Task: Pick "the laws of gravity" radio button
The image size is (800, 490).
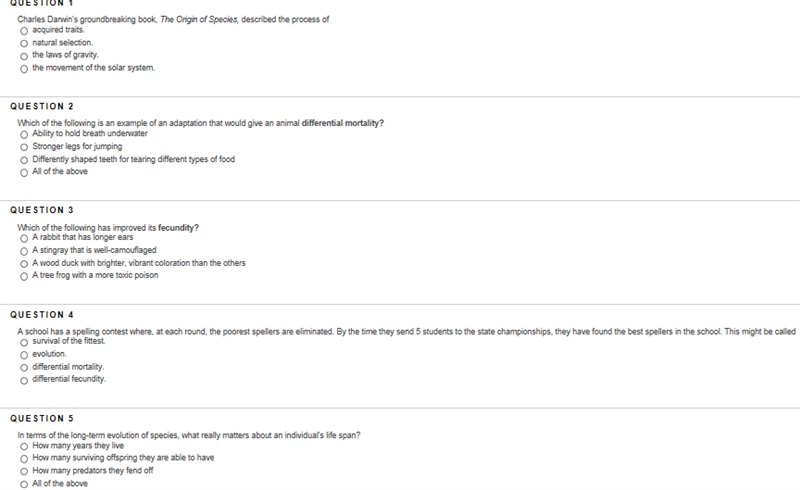Action: pos(24,57)
